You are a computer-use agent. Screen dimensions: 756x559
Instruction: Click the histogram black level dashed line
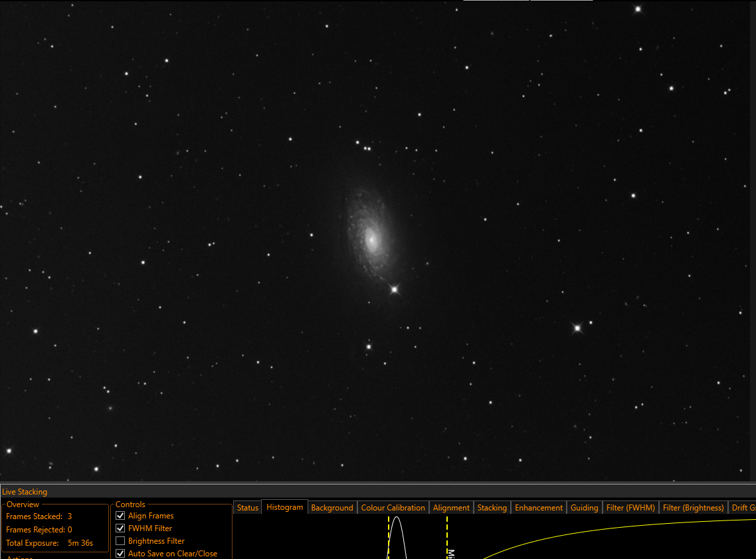389,538
